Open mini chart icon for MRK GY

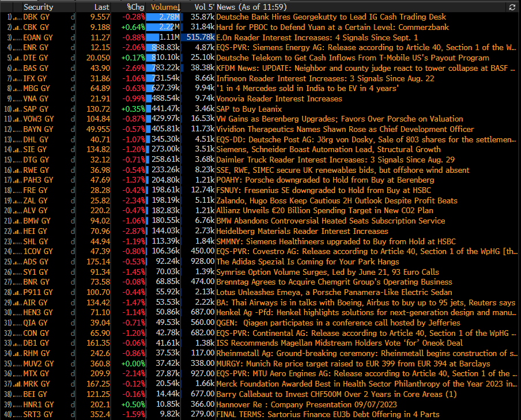click(18, 385)
